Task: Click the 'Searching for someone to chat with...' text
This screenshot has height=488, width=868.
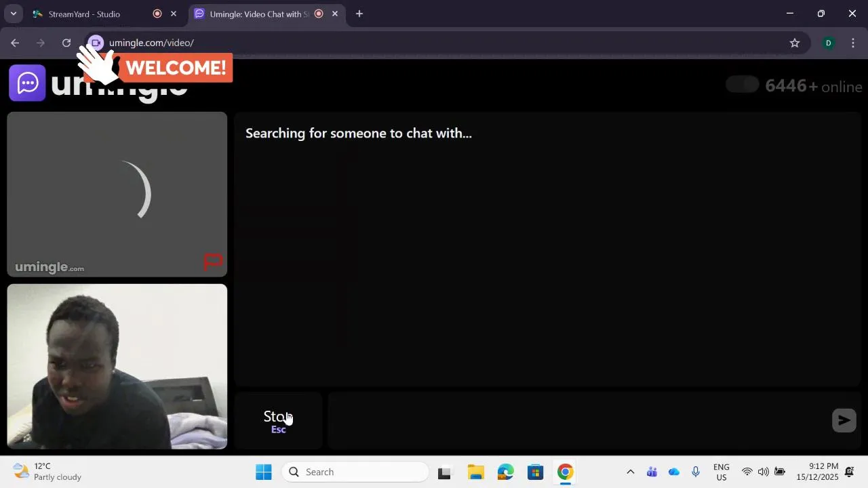Action: [359, 133]
